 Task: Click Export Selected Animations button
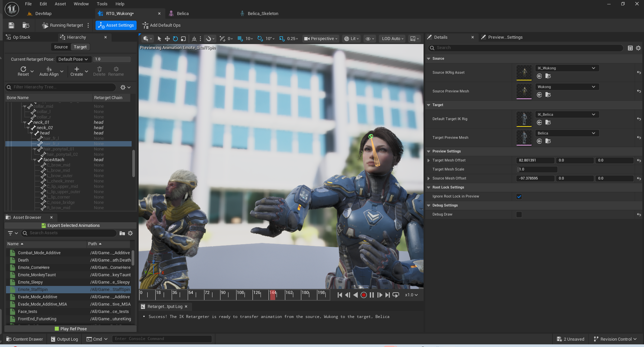coord(70,226)
